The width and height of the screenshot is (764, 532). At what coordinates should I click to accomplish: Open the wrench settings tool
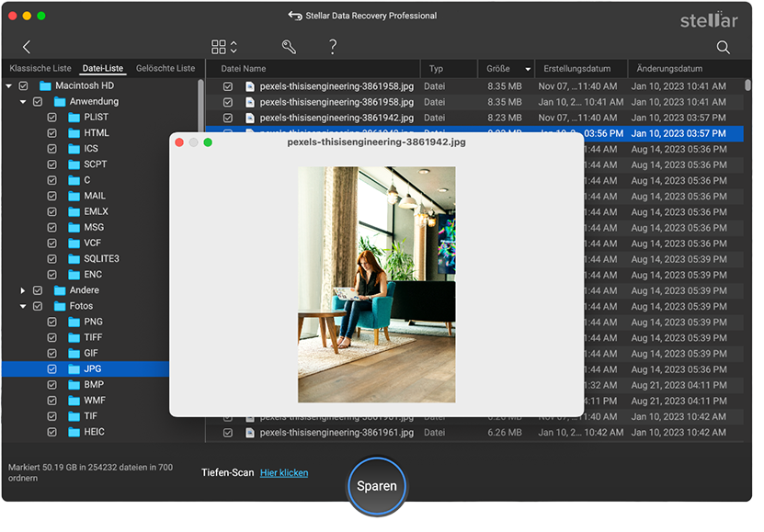point(289,47)
